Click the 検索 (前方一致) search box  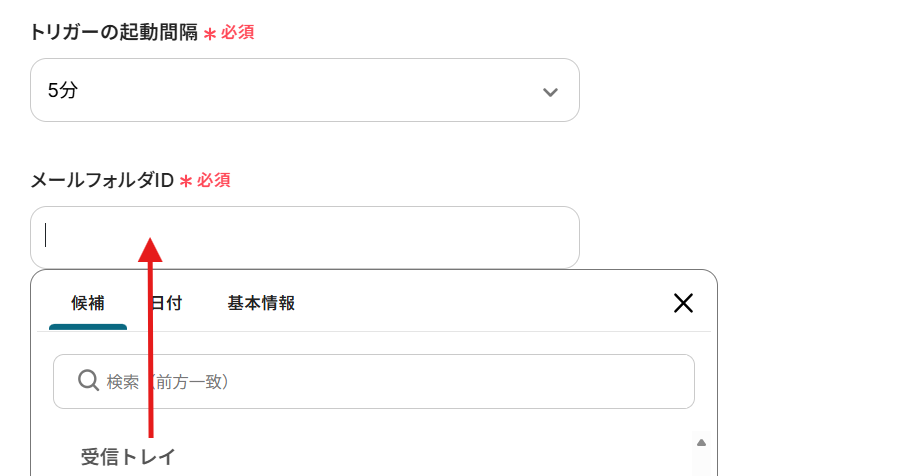pos(400,381)
